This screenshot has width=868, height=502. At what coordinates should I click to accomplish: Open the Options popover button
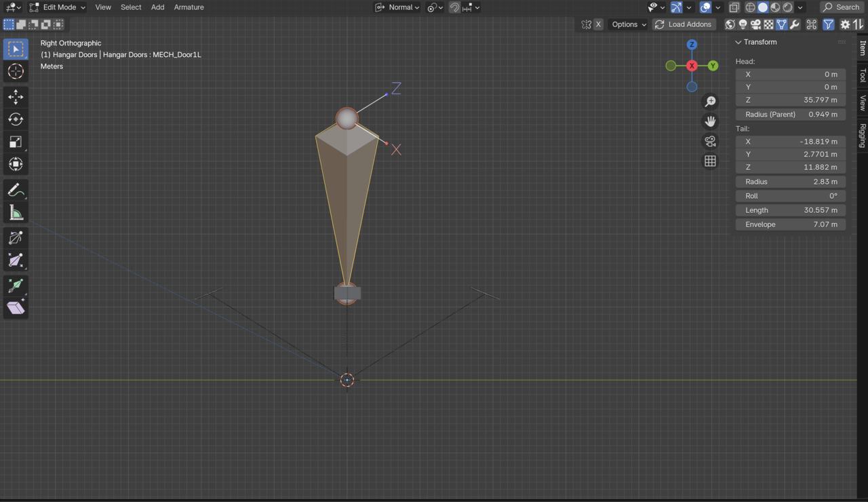click(629, 24)
